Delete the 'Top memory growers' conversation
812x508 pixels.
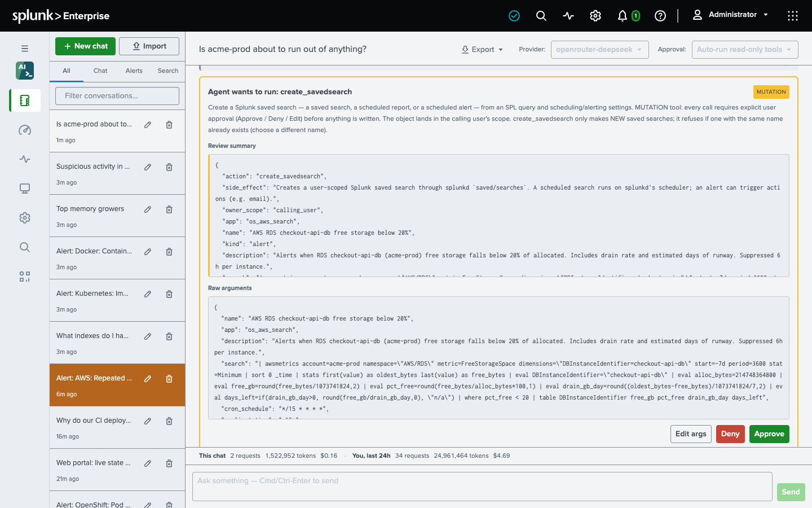point(169,209)
